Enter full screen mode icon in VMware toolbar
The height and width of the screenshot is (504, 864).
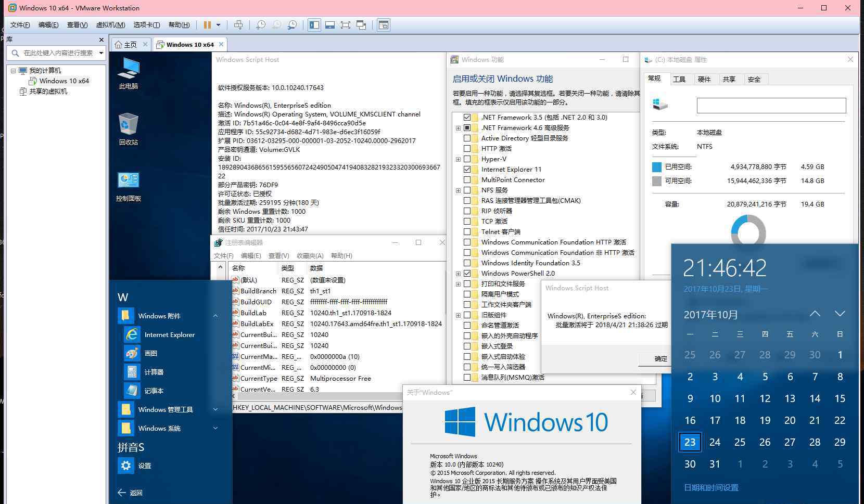(345, 25)
